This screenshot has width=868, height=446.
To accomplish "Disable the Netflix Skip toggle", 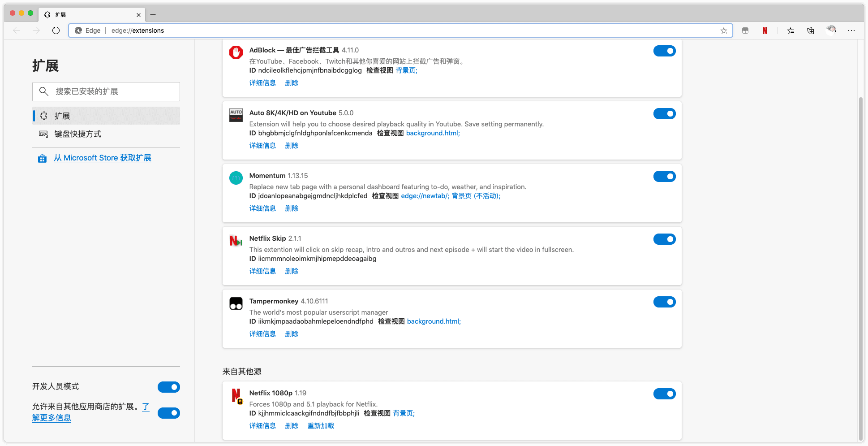I will tap(664, 239).
